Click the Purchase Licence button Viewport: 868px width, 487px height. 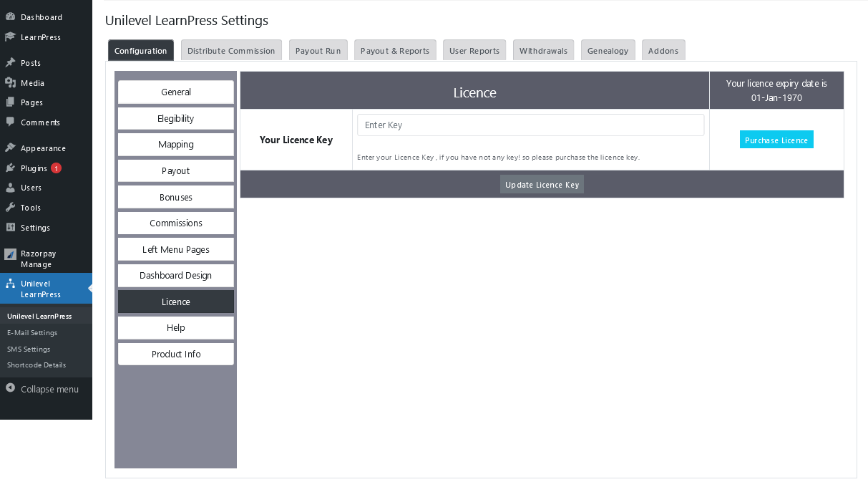776,140
